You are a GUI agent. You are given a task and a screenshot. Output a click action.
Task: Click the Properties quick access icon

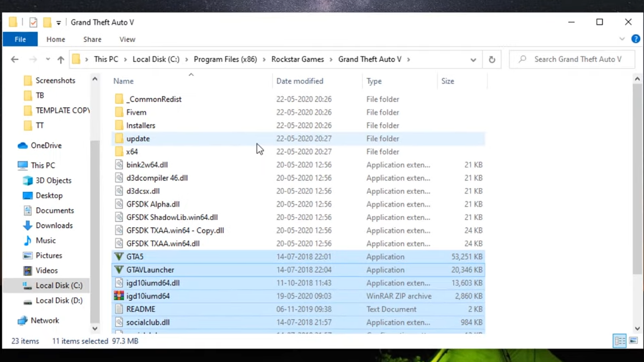[33, 22]
